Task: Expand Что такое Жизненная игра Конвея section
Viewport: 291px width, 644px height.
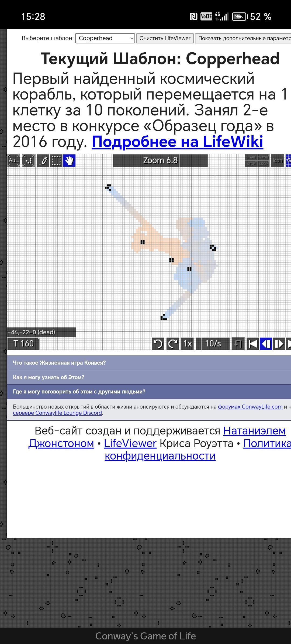Action: click(x=149, y=363)
